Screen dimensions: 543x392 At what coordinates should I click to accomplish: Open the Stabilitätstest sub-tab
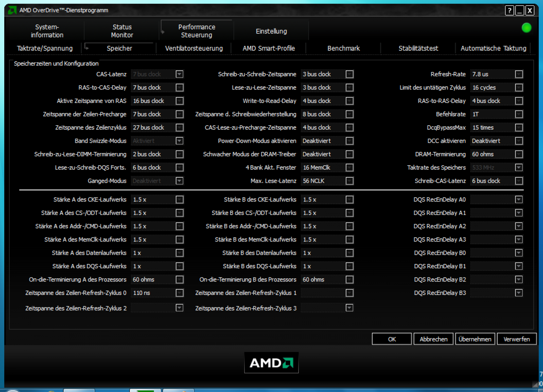[418, 48]
